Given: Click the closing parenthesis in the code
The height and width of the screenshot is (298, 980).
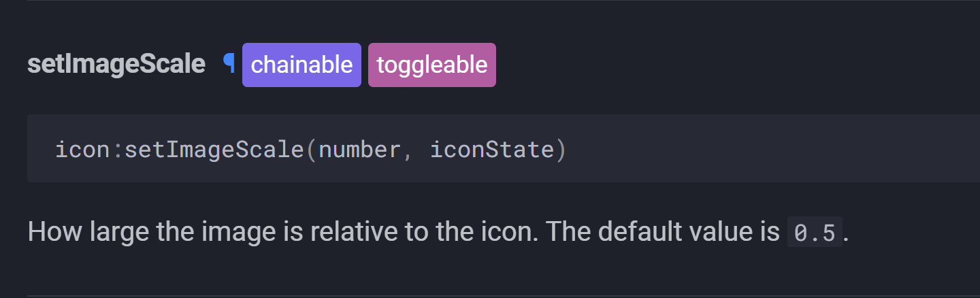Looking at the screenshot, I should pos(561,150).
